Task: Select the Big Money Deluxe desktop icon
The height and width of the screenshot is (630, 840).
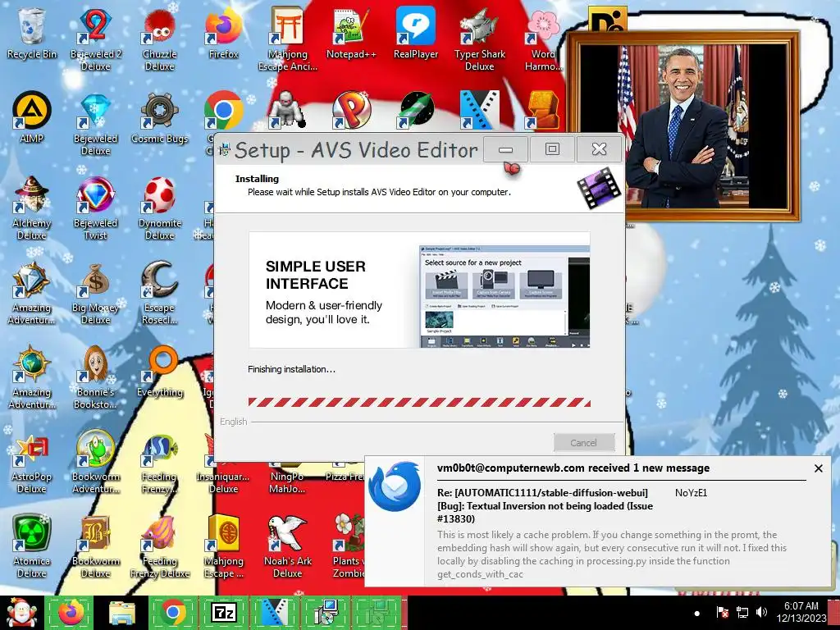Action: [x=95, y=293]
